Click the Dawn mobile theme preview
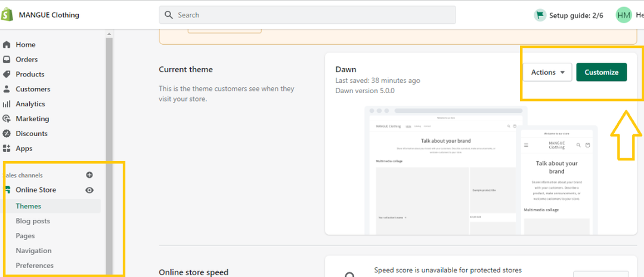The image size is (644, 277). 556,181
